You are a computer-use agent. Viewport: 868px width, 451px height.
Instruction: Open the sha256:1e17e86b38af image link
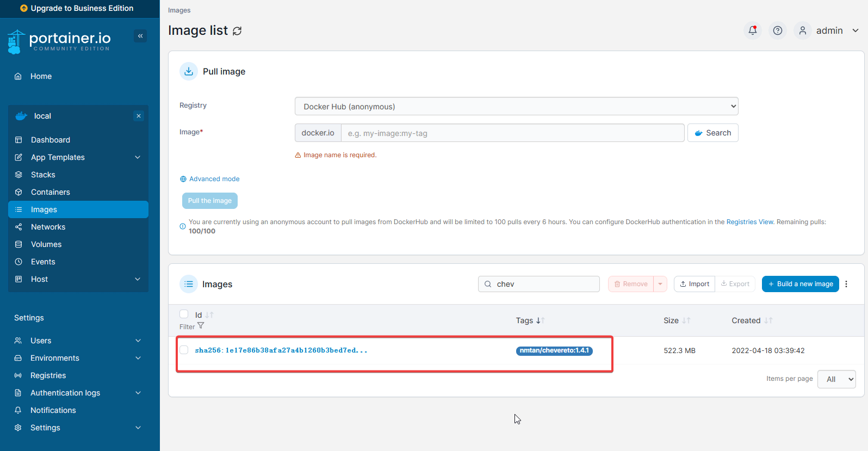pos(281,350)
